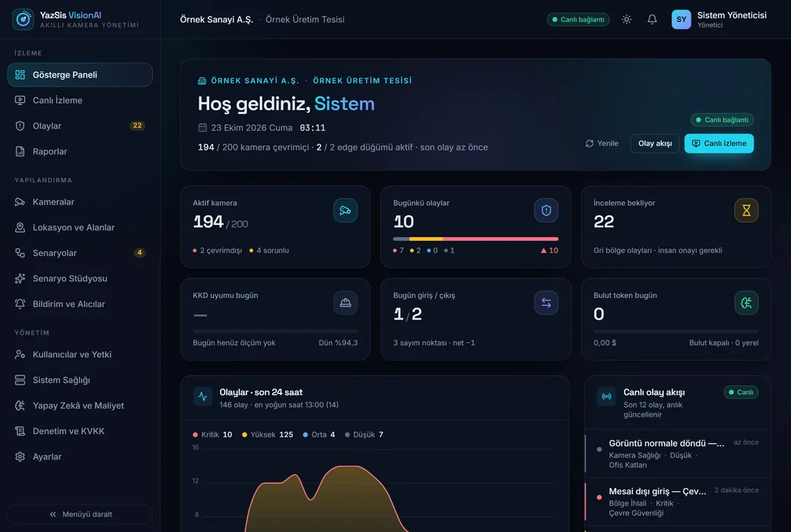The width and height of the screenshot is (791, 532).
Task: Open the Sistem Yöneticisi user menu
Action: point(720,19)
